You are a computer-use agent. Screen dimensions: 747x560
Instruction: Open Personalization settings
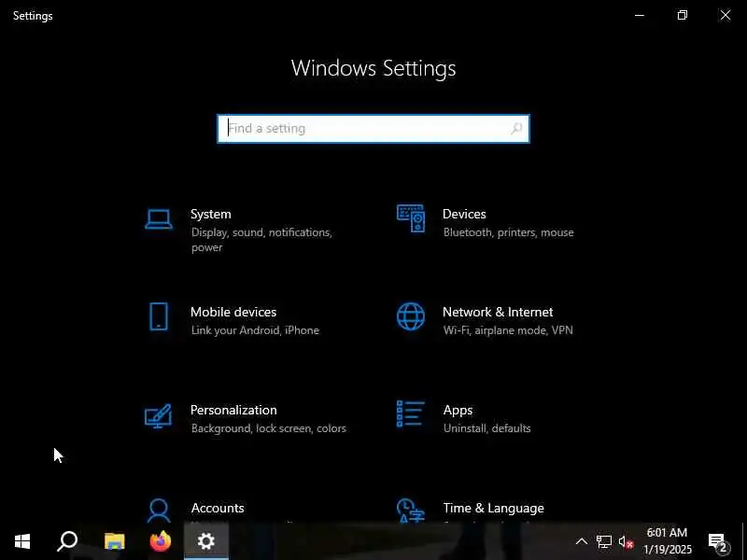244,418
